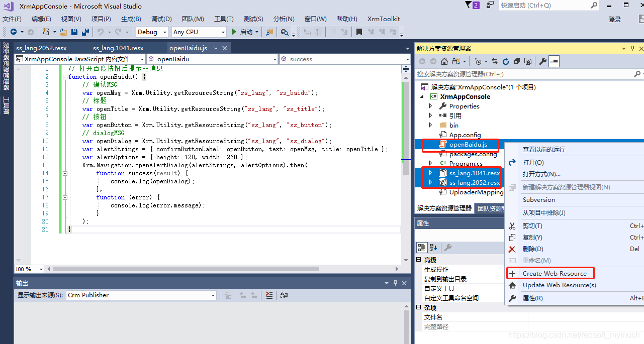The width and height of the screenshot is (644, 344).
Task: Click the green start debugging arrow
Action: pos(234,32)
